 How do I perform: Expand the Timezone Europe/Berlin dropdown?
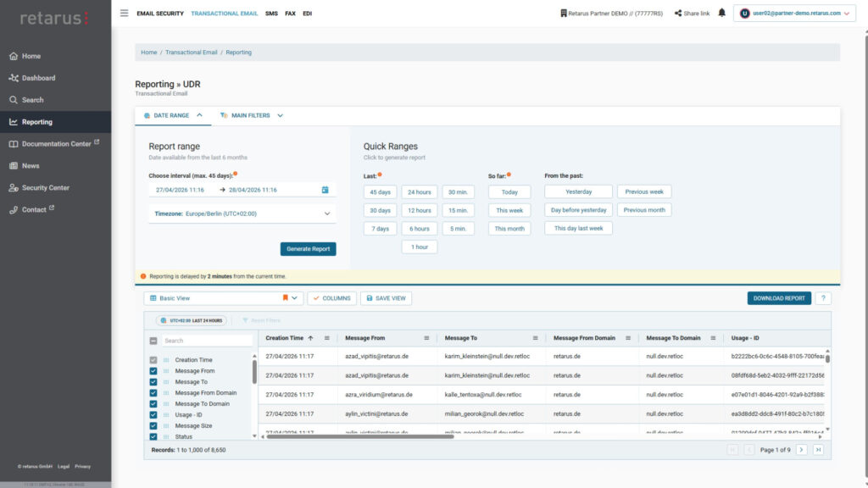tap(327, 214)
